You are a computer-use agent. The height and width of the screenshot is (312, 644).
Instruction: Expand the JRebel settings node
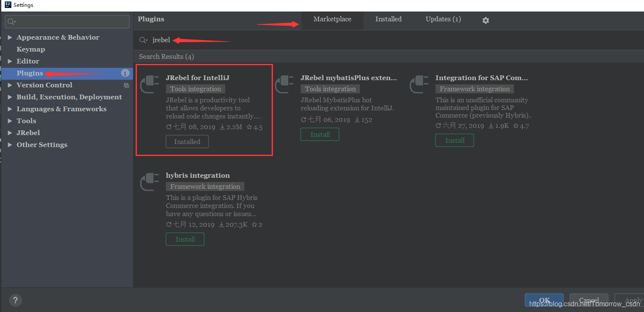pos(10,133)
